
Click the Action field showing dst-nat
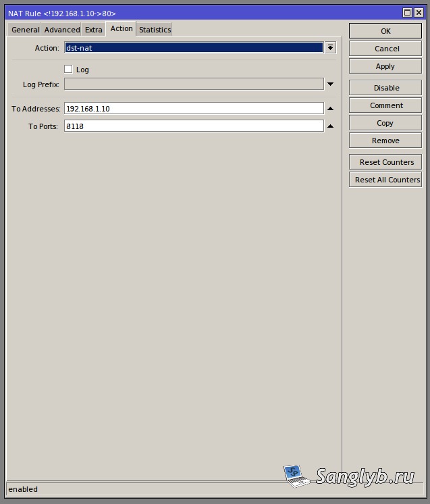pyautogui.click(x=194, y=47)
